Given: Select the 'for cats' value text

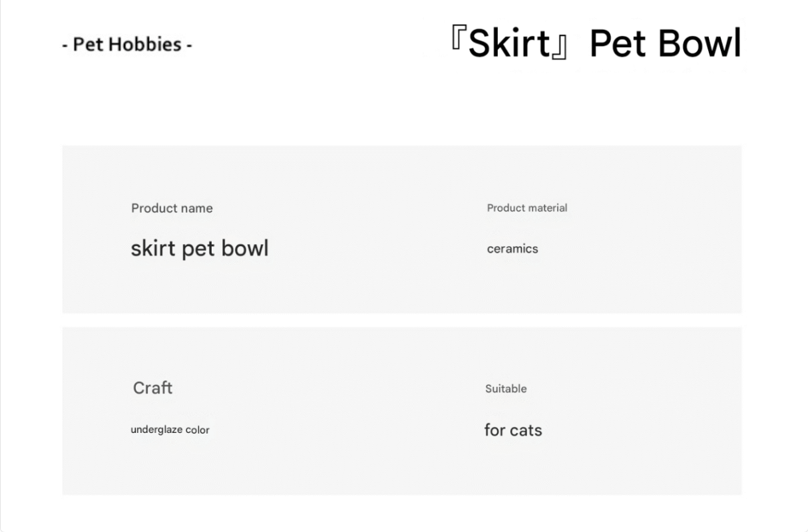Looking at the screenshot, I should pos(513,430).
